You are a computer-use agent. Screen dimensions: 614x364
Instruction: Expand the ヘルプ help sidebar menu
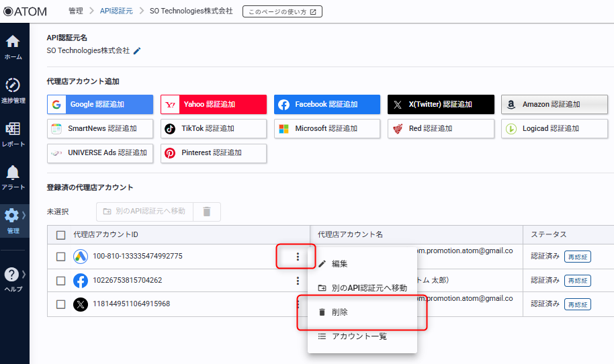click(x=14, y=278)
